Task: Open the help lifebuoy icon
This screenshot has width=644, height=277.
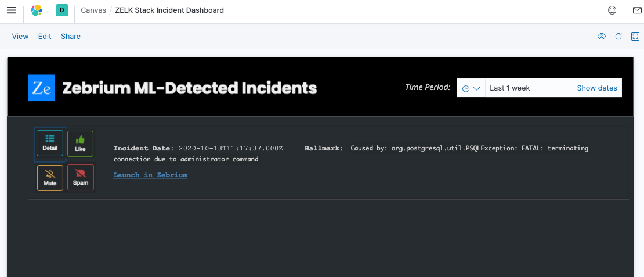Action: coord(612,10)
